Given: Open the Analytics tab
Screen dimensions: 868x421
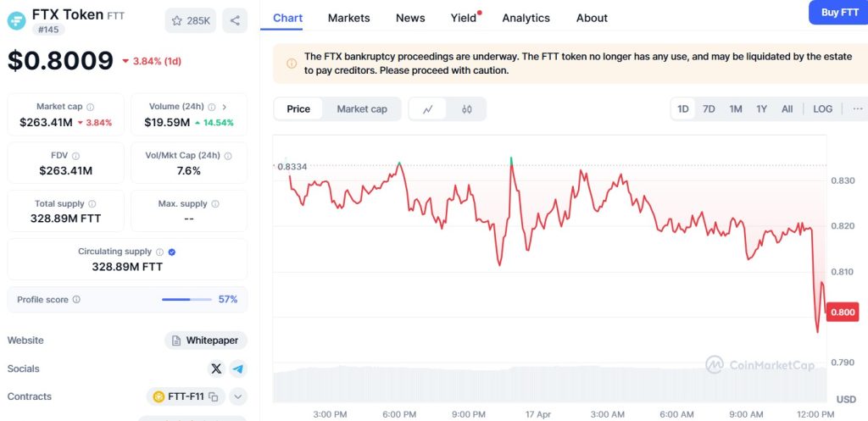Looking at the screenshot, I should click(x=526, y=18).
